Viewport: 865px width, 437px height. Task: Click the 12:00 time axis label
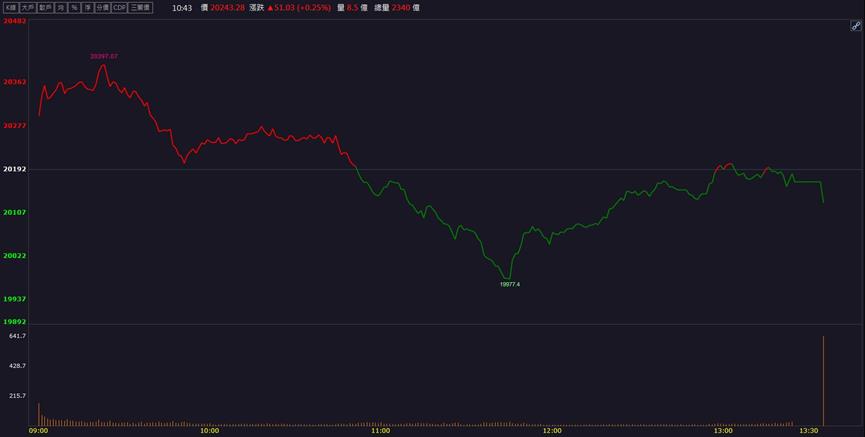point(552,431)
